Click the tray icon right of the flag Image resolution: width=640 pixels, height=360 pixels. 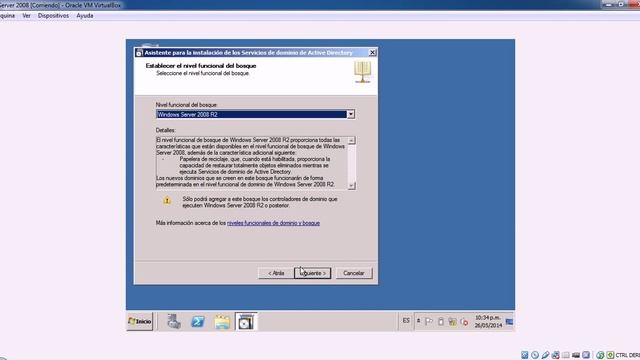click(441, 322)
